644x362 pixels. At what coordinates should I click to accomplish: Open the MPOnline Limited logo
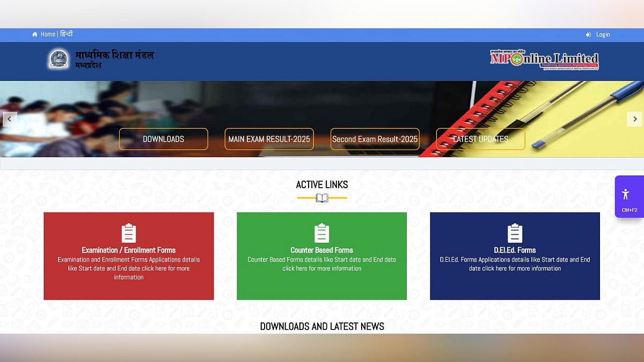click(x=544, y=60)
